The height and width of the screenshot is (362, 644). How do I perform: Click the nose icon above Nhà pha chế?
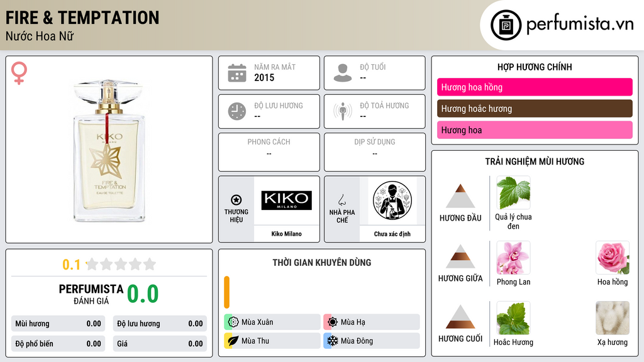tap(341, 200)
